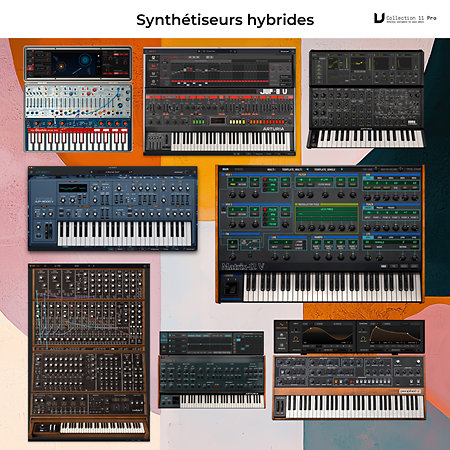
Task: Open the Prophet-5 synth image
Action: [x=349, y=369]
